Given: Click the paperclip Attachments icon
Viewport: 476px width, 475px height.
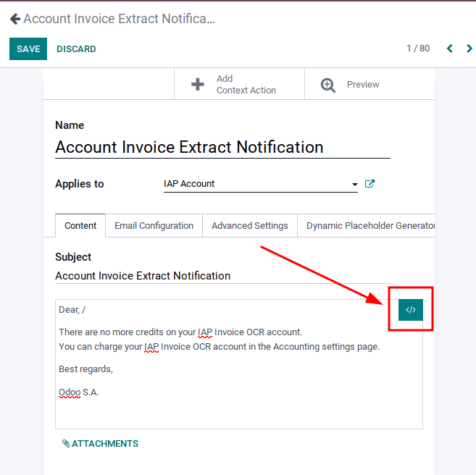Looking at the screenshot, I should click(x=66, y=444).
